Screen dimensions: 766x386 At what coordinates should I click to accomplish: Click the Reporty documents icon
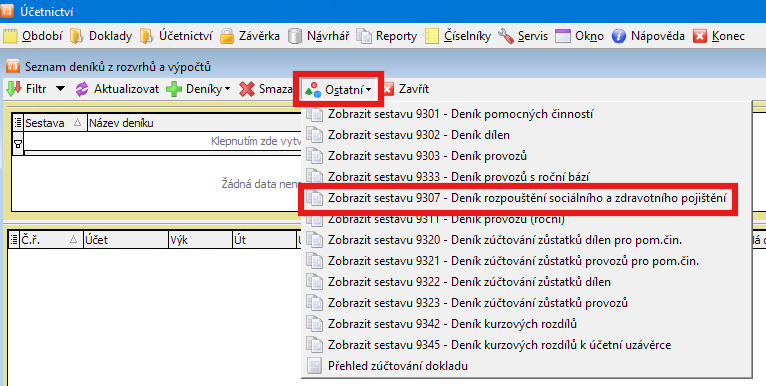tap(364, 36)
